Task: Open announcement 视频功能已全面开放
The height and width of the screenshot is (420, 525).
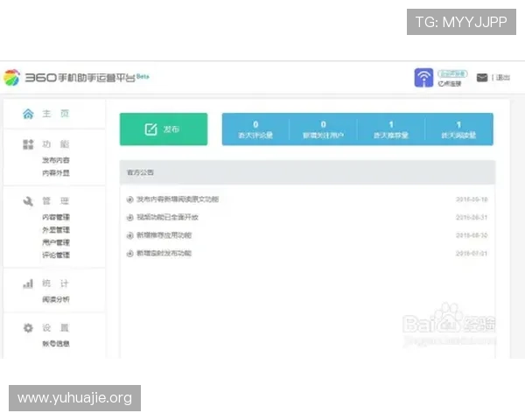Action: [167, 217]
